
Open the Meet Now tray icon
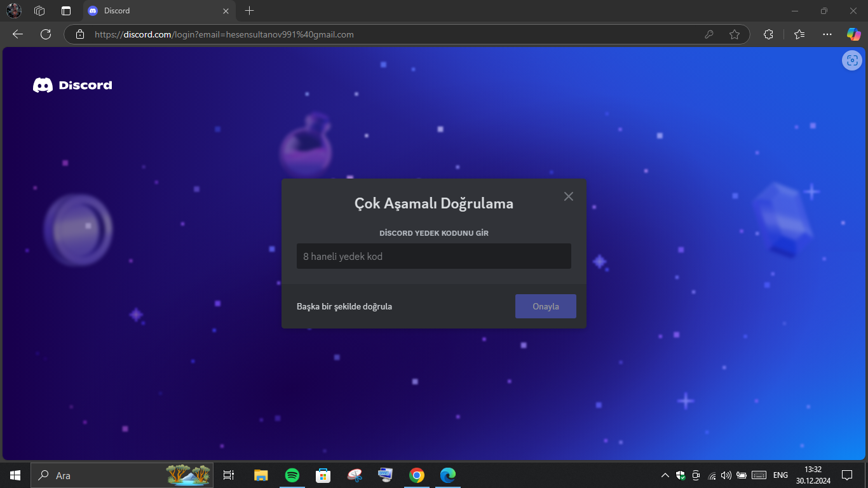696,475
